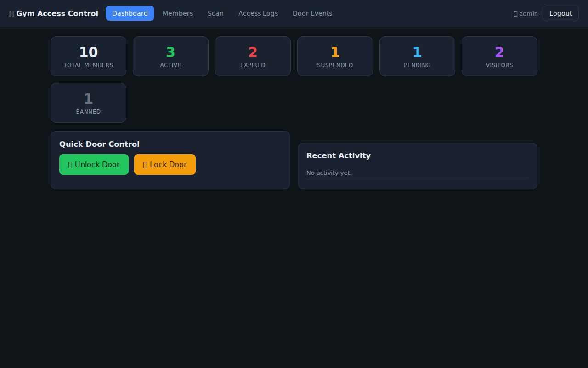
Task: Select the Banned members card
Action: pos(88,103)
